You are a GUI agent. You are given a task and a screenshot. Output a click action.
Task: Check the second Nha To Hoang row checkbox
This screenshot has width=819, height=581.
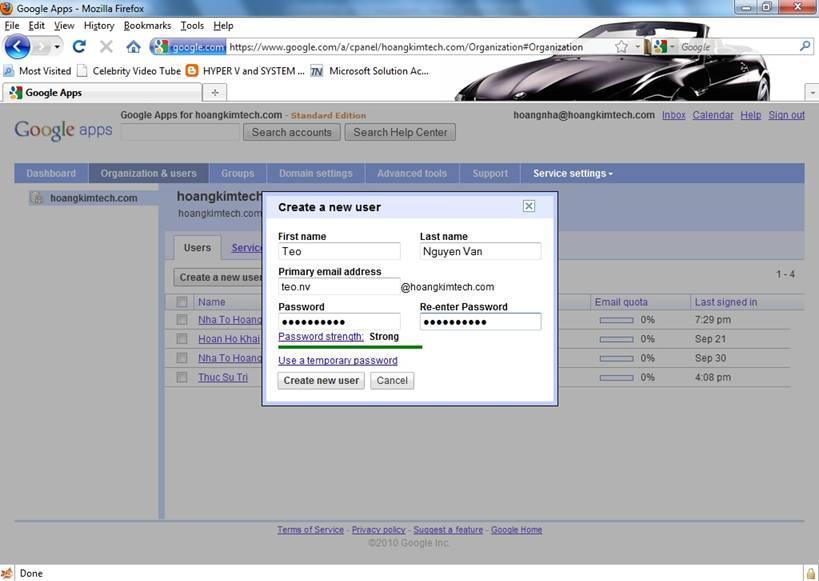[x=182, y=358]
